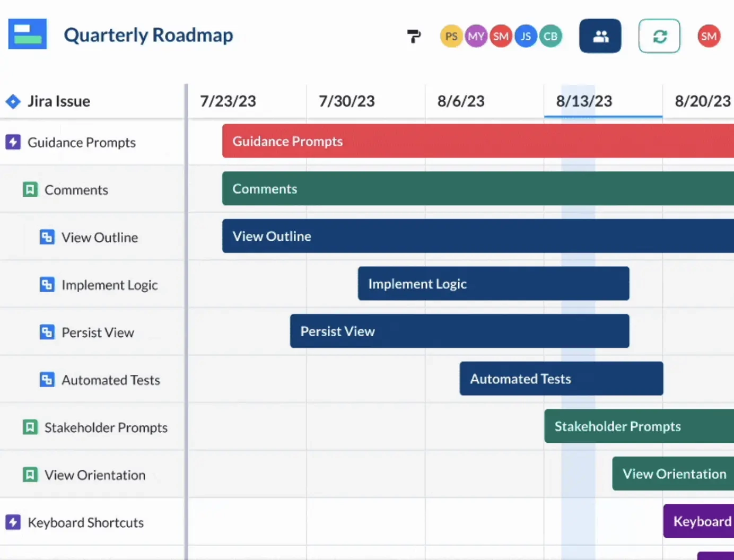Sync with Jira using the refresh icon
Viewport: 734px width, 560px height.
click(x=659, y=36)
